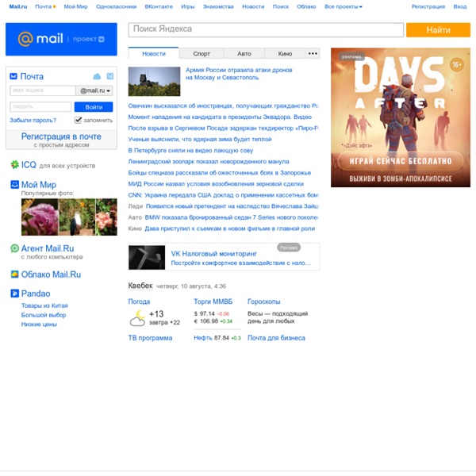Click the orange Найти search button

(438, 29)
